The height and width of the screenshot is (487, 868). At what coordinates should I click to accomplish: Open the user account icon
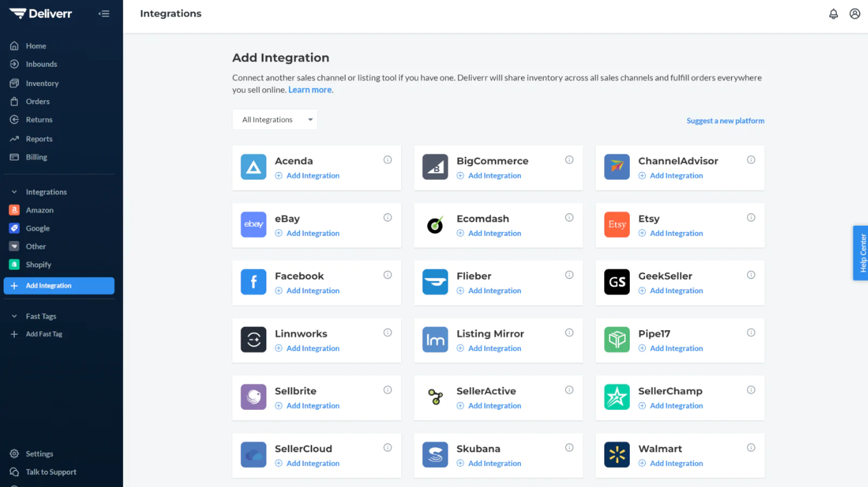coord(855,13)
